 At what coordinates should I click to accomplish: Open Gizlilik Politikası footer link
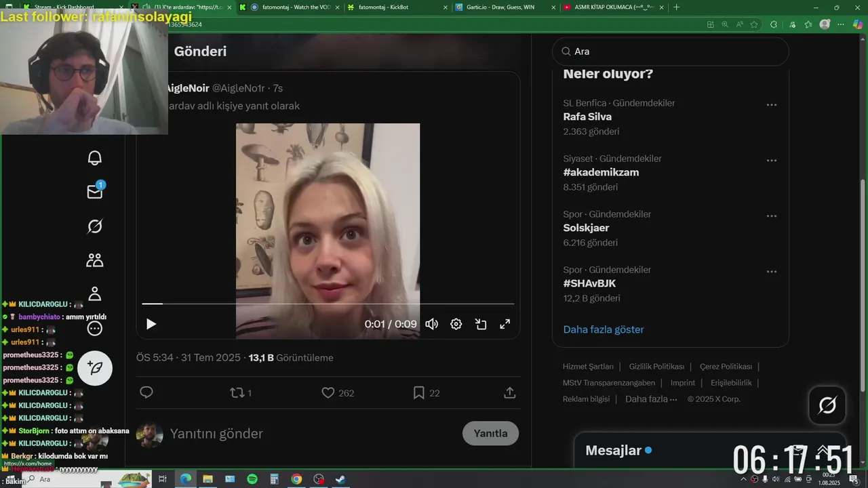[x=656, y=366]
